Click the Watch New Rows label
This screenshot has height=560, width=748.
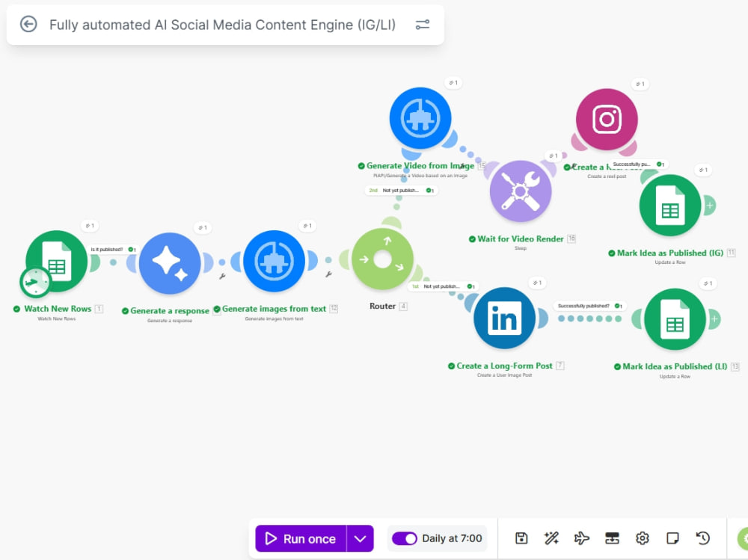coord(58,309)
